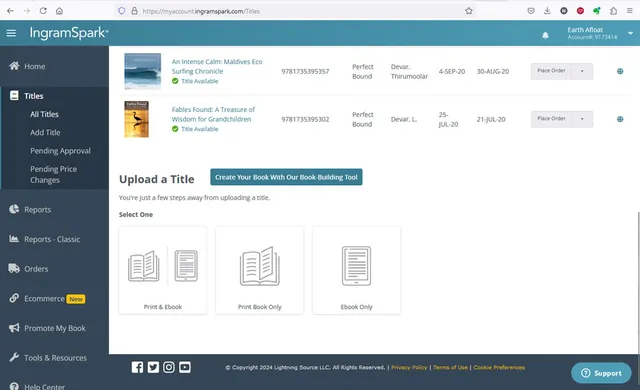
Task: Open Fables Found book cover thumbnail
Action: coord(136,119)
